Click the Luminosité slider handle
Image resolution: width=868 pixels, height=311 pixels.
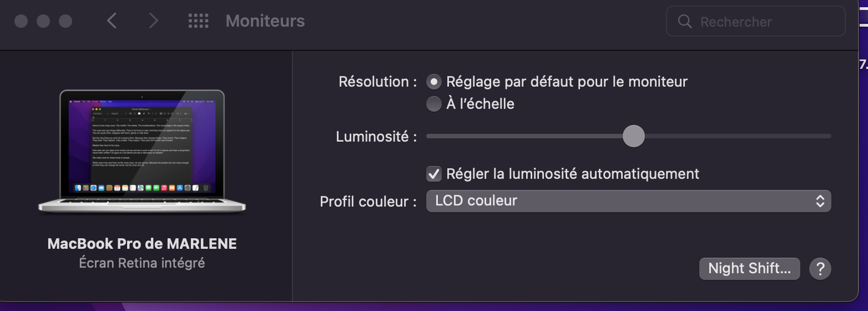[633, 136]
